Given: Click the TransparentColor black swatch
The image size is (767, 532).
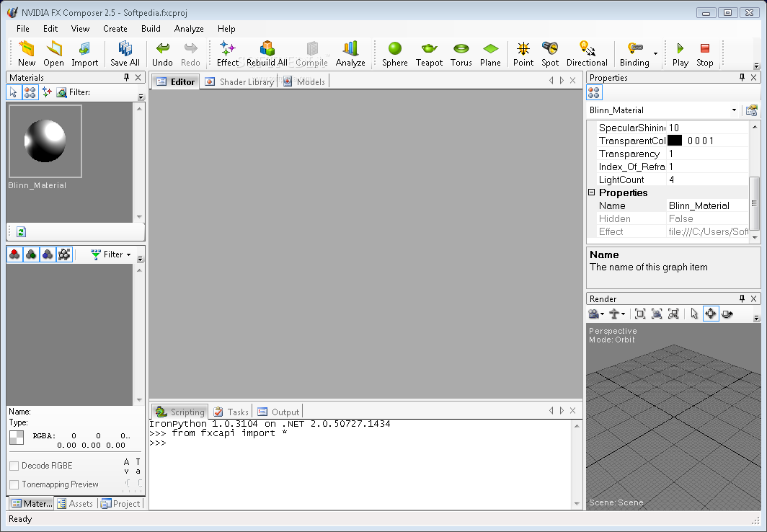Looking at the screenshot, I should point(675,141).
